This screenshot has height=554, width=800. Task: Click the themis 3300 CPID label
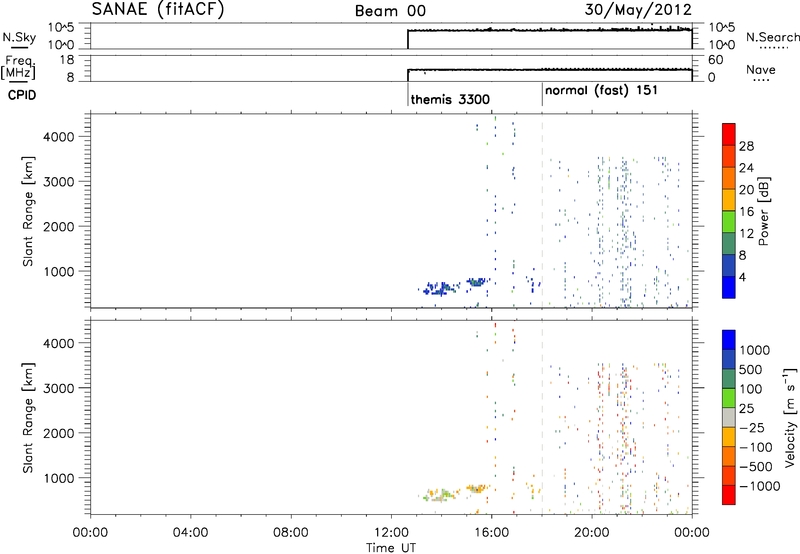450,99
